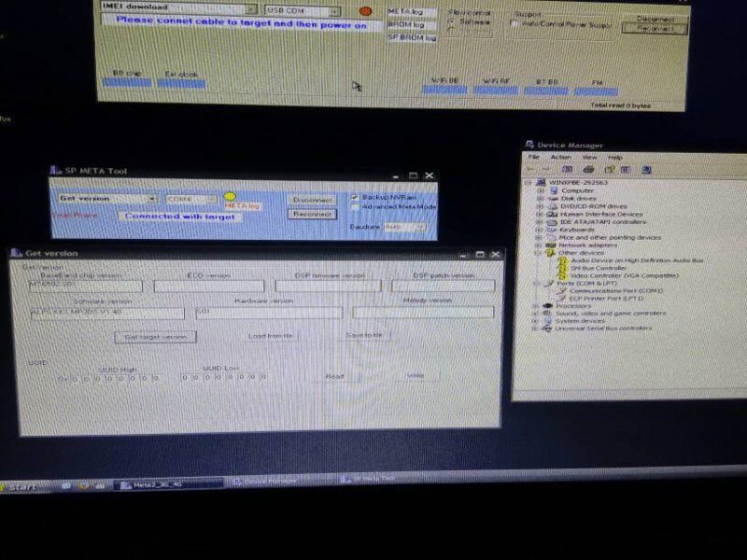The image size is (747, 560).
Task: Open the COM4 port dropdown in SP META Tool
Action: [212, 199]
